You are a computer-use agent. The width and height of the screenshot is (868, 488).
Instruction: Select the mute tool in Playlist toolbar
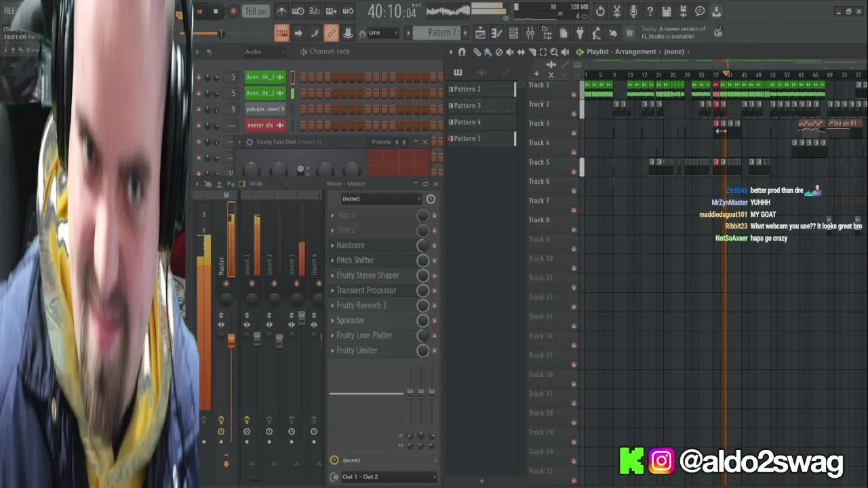[x=510, y=52]
